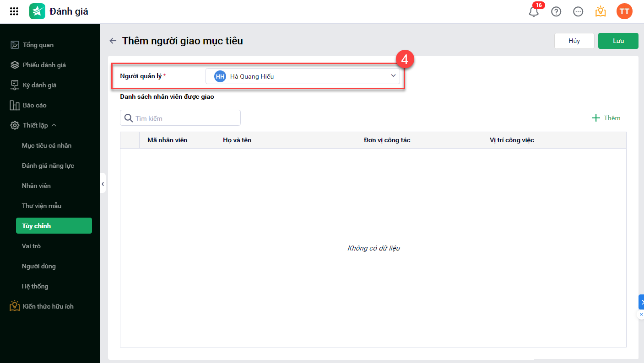Click the Danh sách nhân viên được giao label
The width and height of the screenshot is (644, 363).
167,96
